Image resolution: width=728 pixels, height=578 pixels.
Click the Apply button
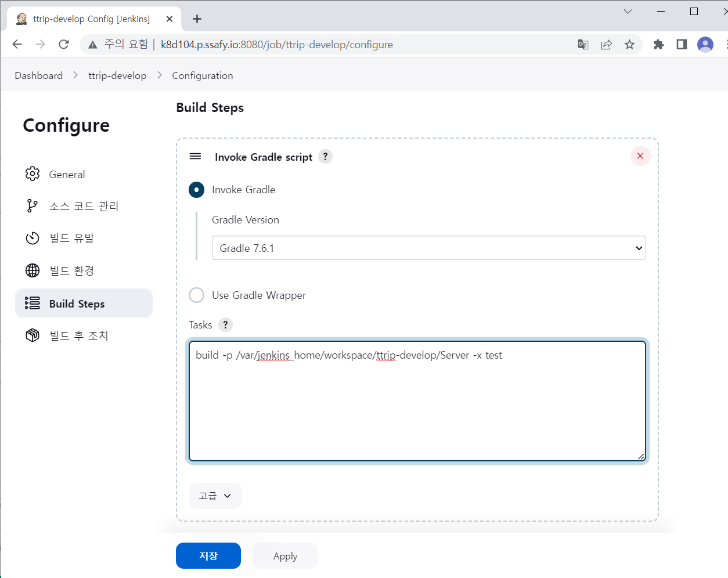(x=285, y=555)
